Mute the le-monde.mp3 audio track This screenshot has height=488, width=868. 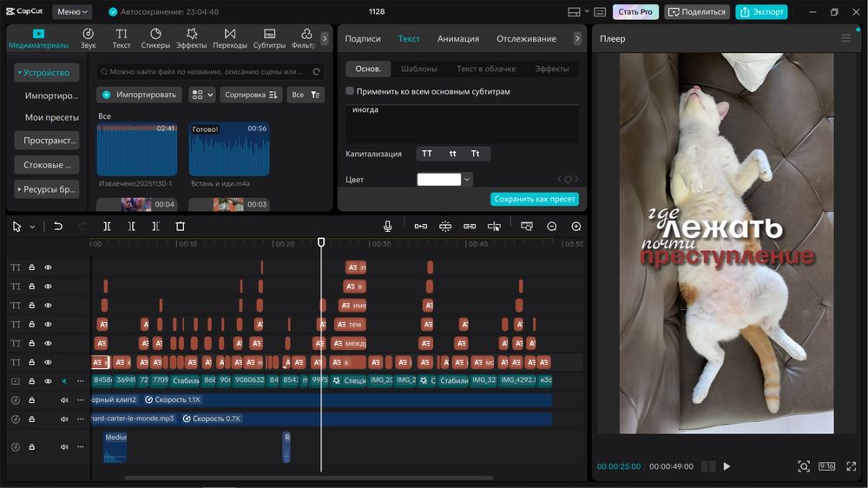pyautogui.click(x=64, y=419)
